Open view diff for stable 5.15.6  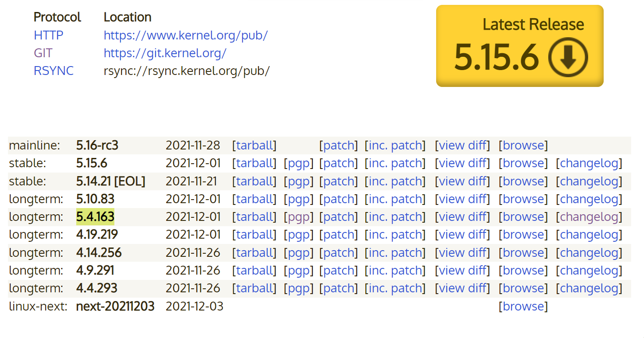tap(462, 163)
